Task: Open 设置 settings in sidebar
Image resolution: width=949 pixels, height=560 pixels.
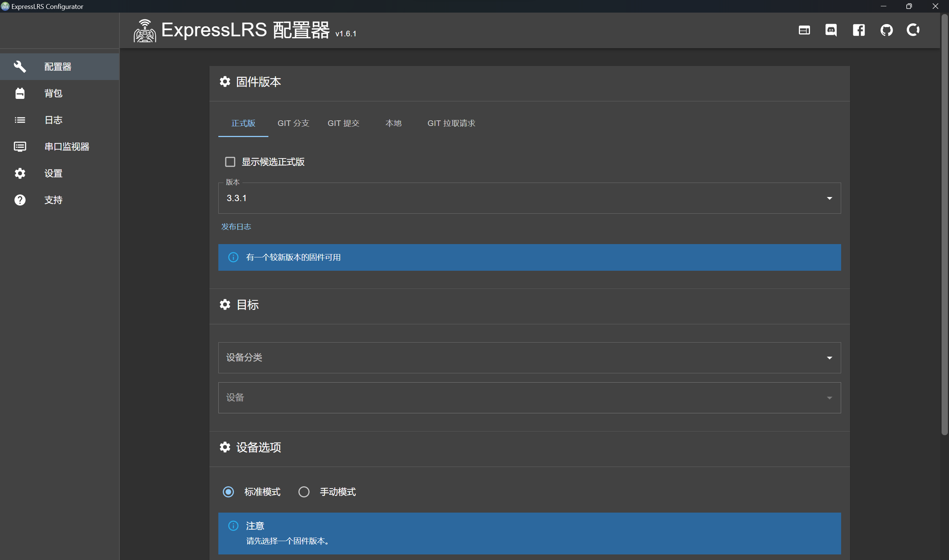Action: pyautogui.click(x=53, y=173)
